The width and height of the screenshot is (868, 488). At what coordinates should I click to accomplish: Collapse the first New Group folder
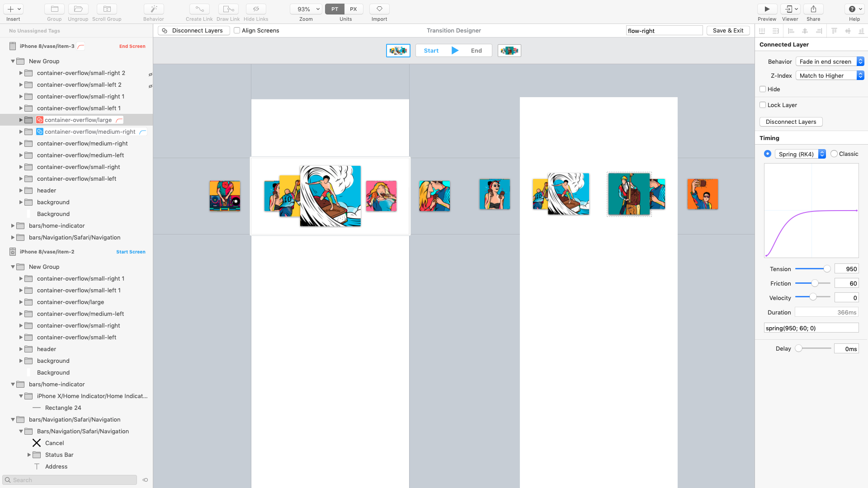pyautogui.click(x=13, y=61)
